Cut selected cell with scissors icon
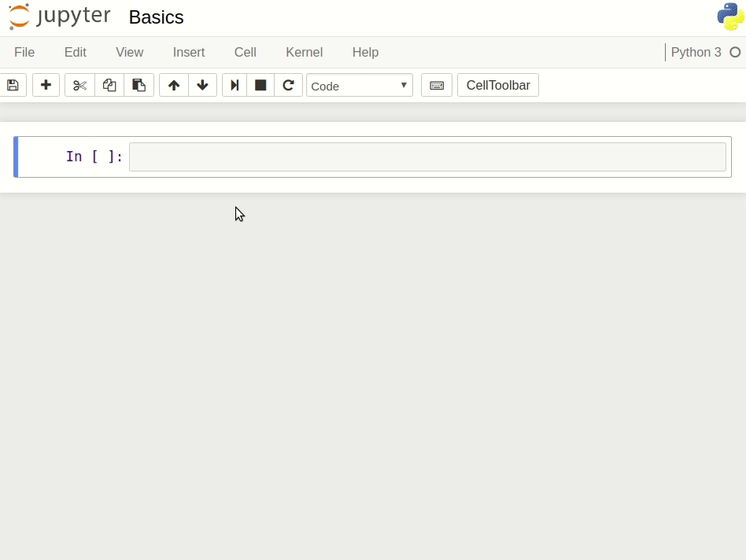Viewport: 746px width, 560px height. [x=79, y=85]
